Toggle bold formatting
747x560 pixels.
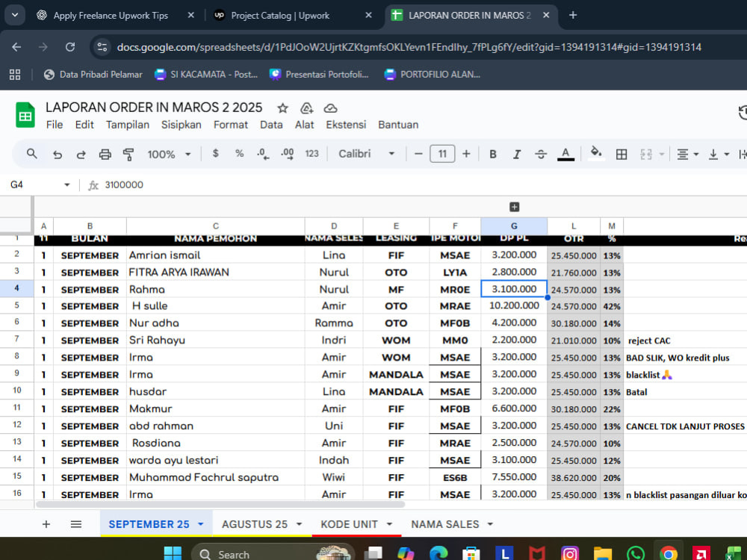[x=493, y=154]
